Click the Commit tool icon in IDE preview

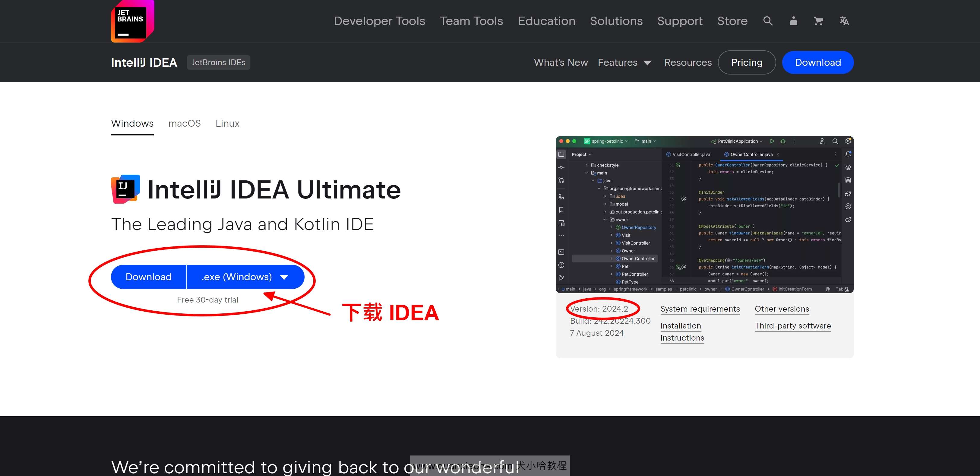click(561, 167)
